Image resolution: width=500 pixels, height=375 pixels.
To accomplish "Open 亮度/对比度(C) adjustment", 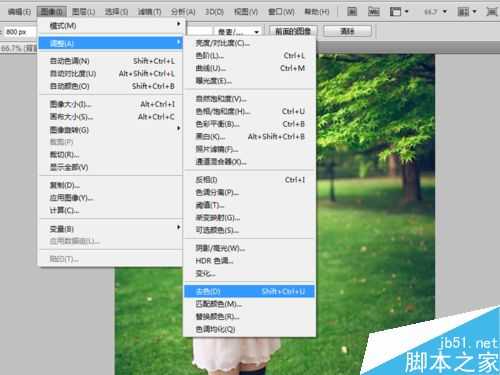I will [x=249, y=43].
